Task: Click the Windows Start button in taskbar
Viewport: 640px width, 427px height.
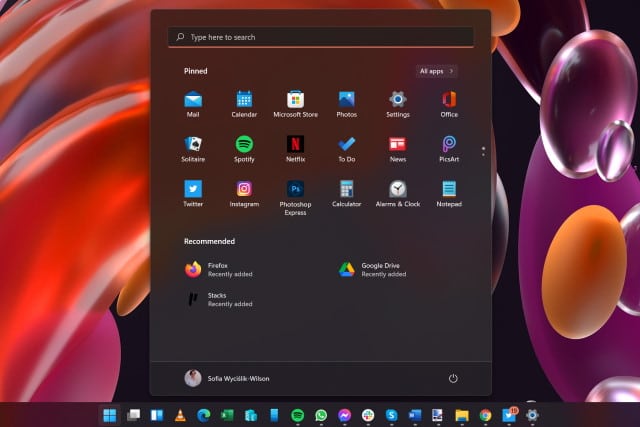Action: (x=109, y=415)
